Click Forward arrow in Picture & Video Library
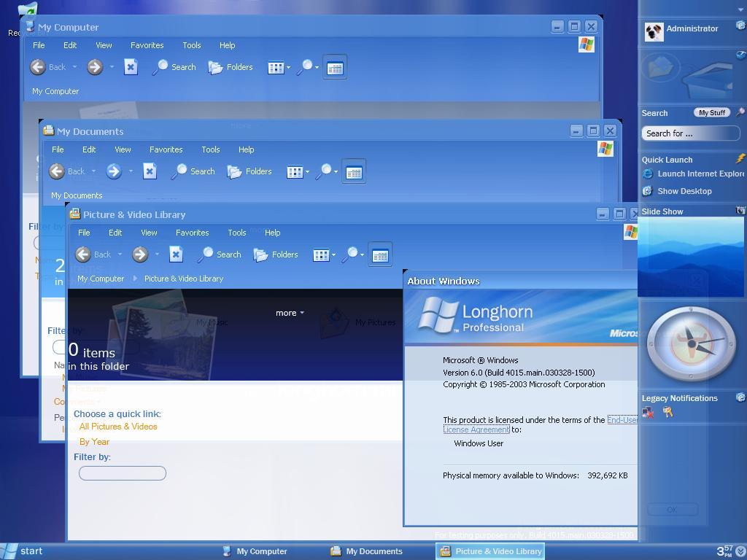 point(140,254)
